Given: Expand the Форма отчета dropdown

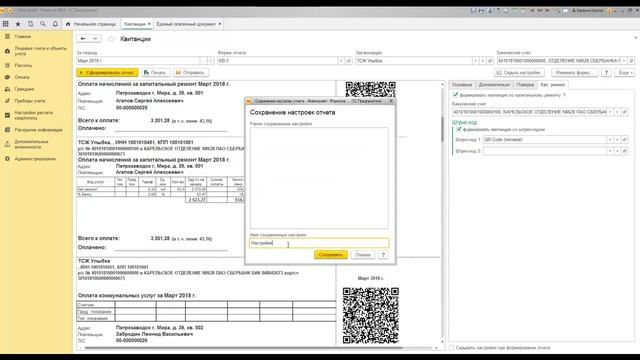Looking at the screenshot, I should (341, 61).
